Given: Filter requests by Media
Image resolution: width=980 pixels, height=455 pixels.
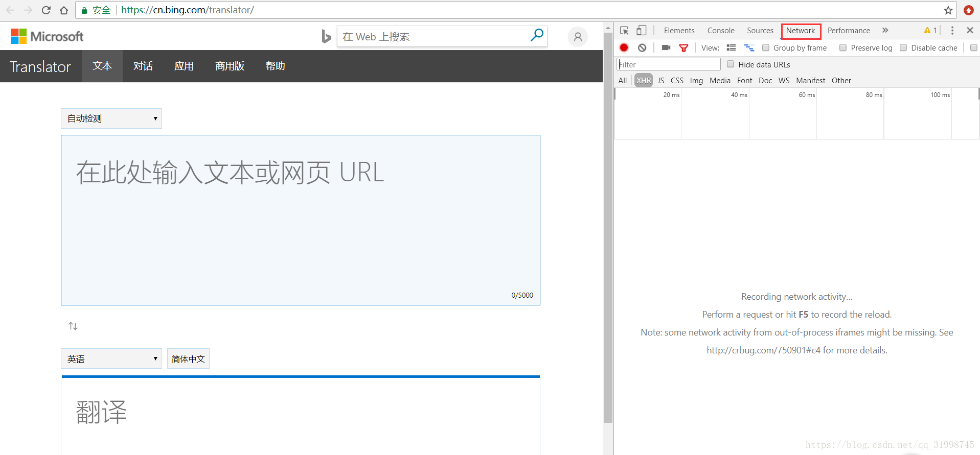Looking at the screenshot, I should 720,81.
